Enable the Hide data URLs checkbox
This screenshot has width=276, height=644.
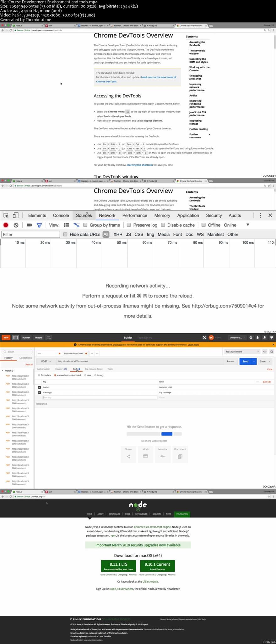tap(65, 234)
